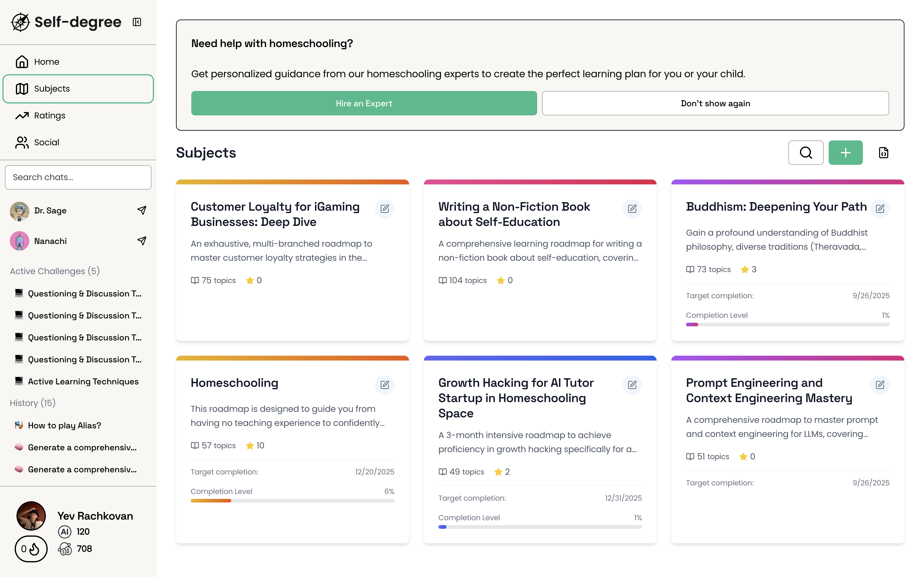924x577 pixels.
Task: Click Don't show again button
Action: pyautogui.click(x=715, y=103)
